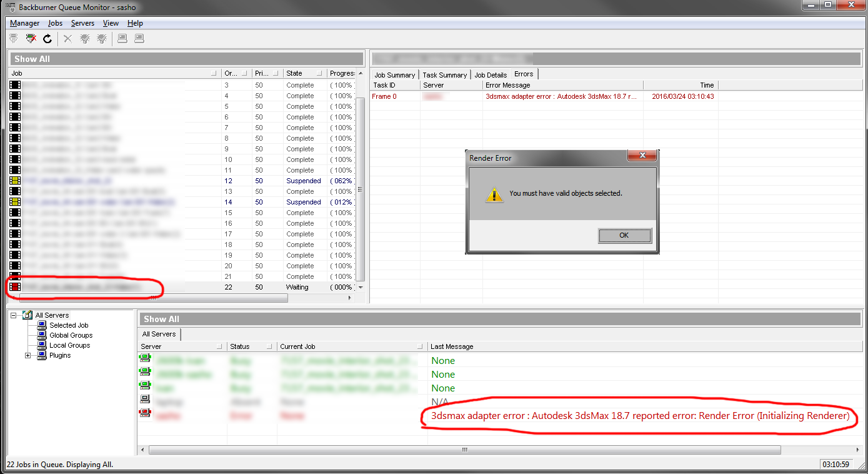
Task: Click the job list scroll-down arrow
Action: [359, 287]
